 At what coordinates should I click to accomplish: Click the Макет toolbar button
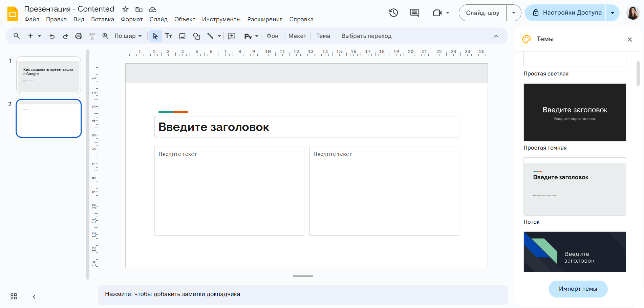297,36
